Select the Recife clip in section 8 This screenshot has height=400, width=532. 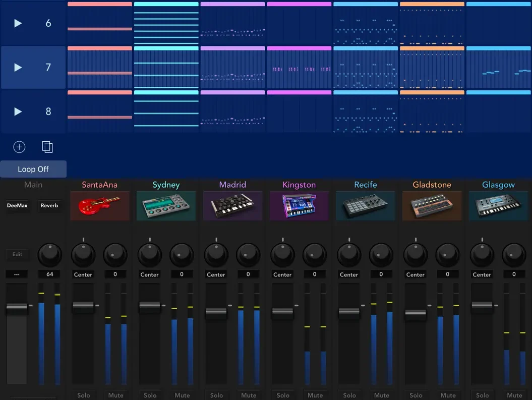click(366, 111)
